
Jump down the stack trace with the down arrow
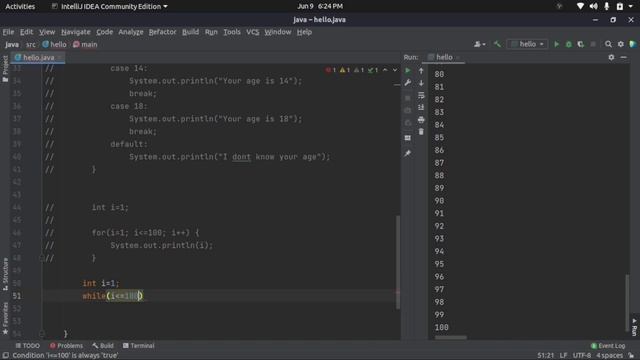click(x=421, y=83)
